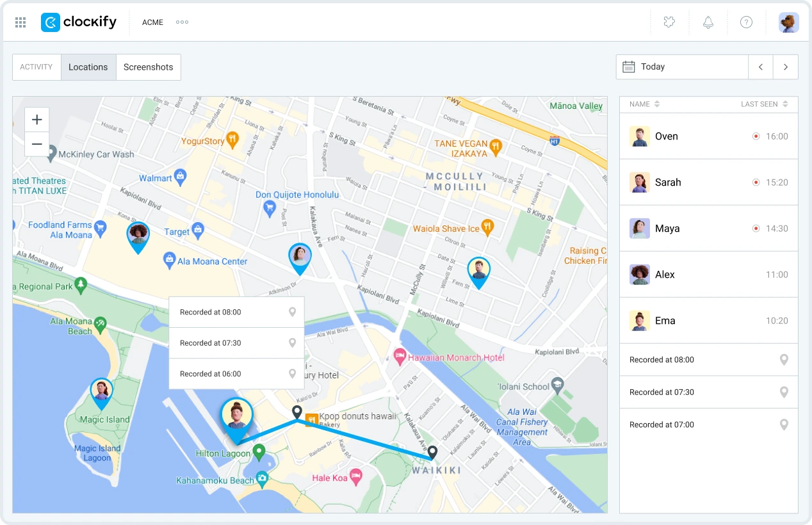Open the user profile avatar menu
The height and width of the screenshot is (525, 812).
coord(788,22)
